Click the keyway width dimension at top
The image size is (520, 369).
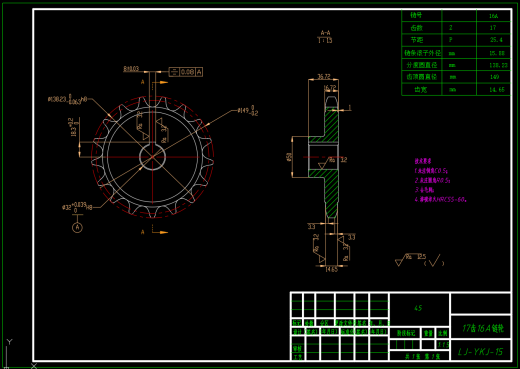pos(131,69)
